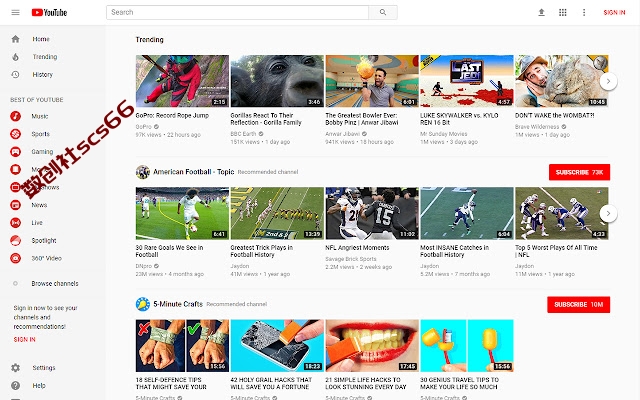The width and height of the screenshot is (640, 400).
Task: Open 18 Self-Defence Tips thumbnail
Action: pos(182,346)
